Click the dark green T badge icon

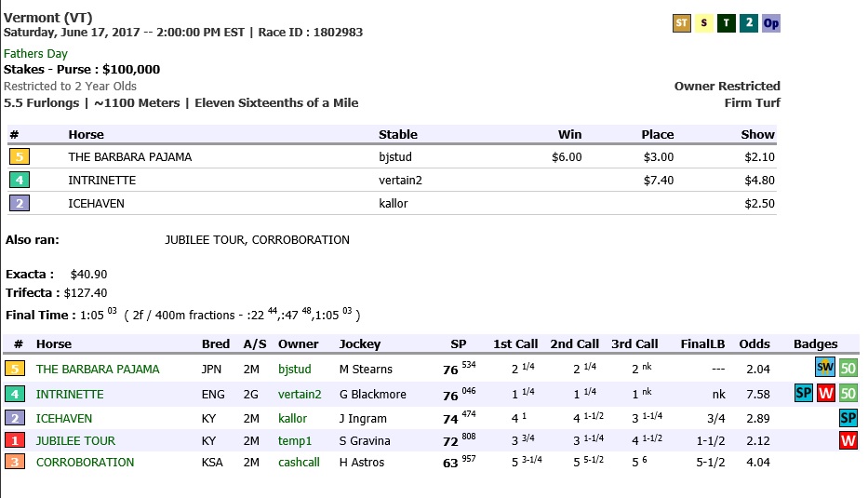point(727,23)
